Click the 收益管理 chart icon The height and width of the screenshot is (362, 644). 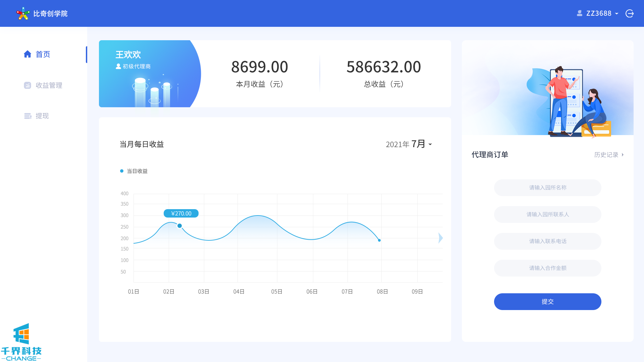(x=28, y=85)
